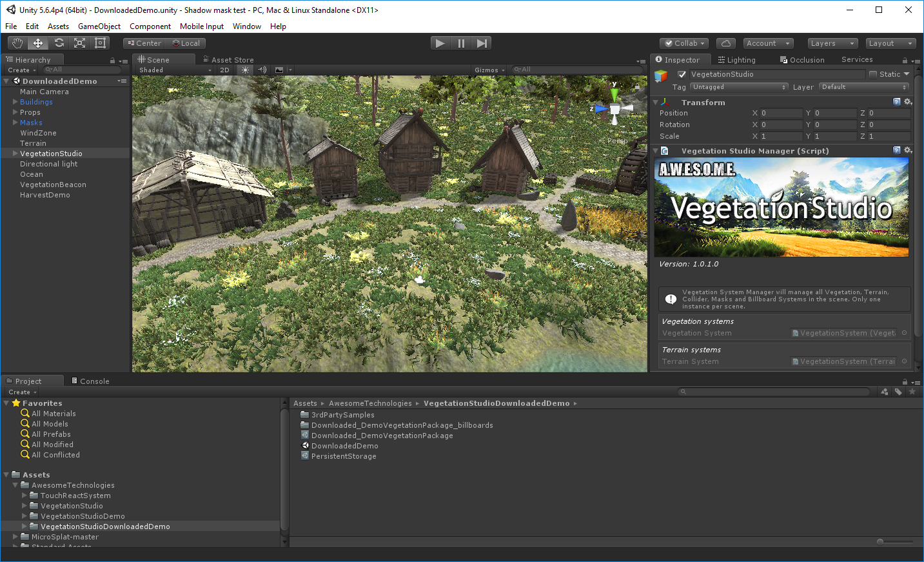Viewport: 924px width, 562px height.
Task: Open the Mobile Input menu
Action: pyautogui.click(x=202, y=26)
